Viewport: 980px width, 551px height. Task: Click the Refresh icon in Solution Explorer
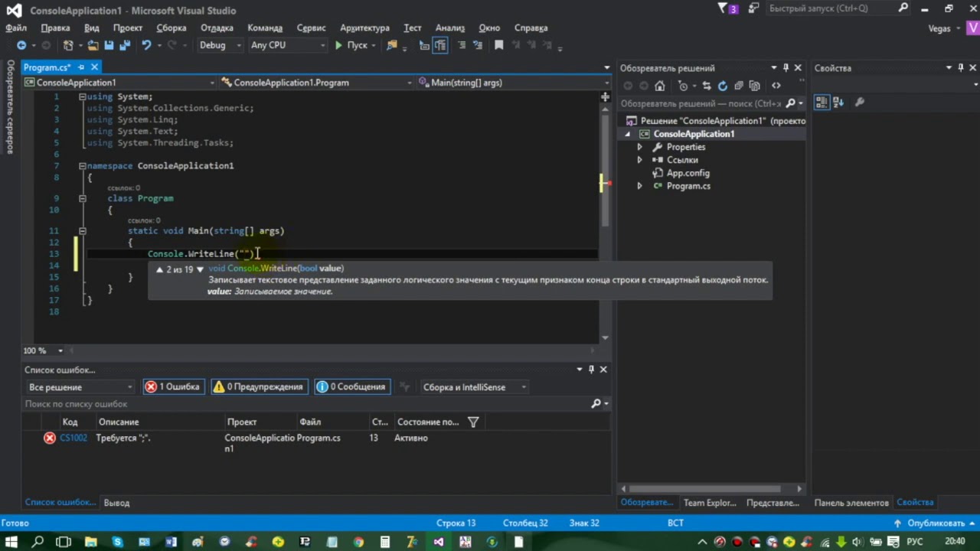(722, 86)
